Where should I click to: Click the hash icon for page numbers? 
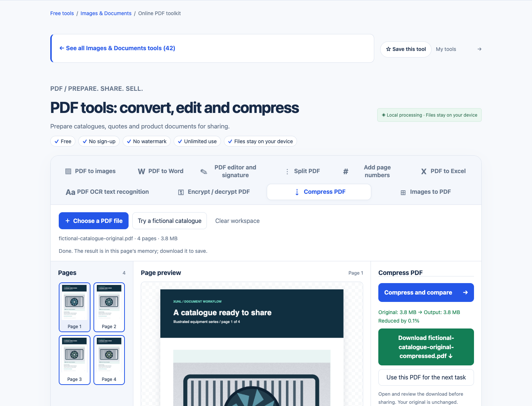[x=346, y=171]
